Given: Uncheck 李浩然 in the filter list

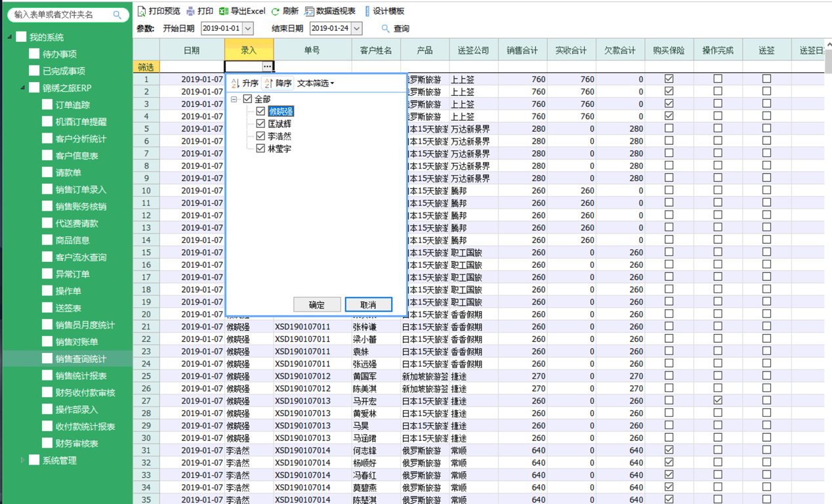Looking at the screenshot, I should 260,136.
